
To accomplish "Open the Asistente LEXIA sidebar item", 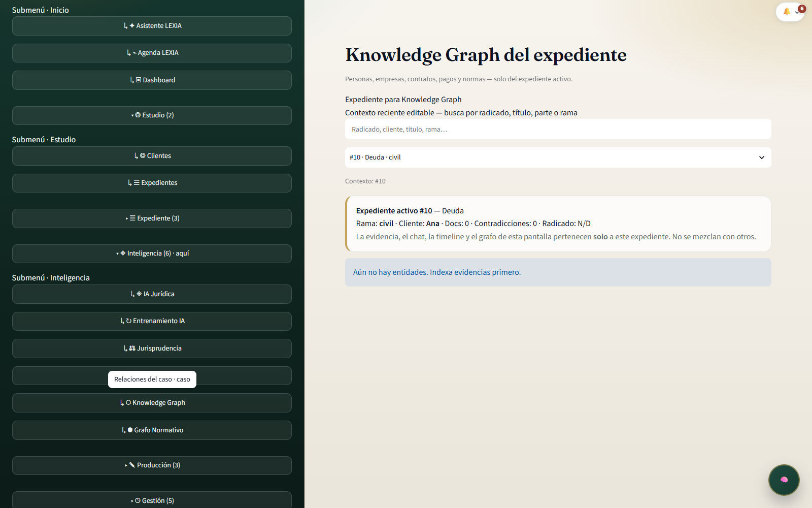I will point(152,26).
